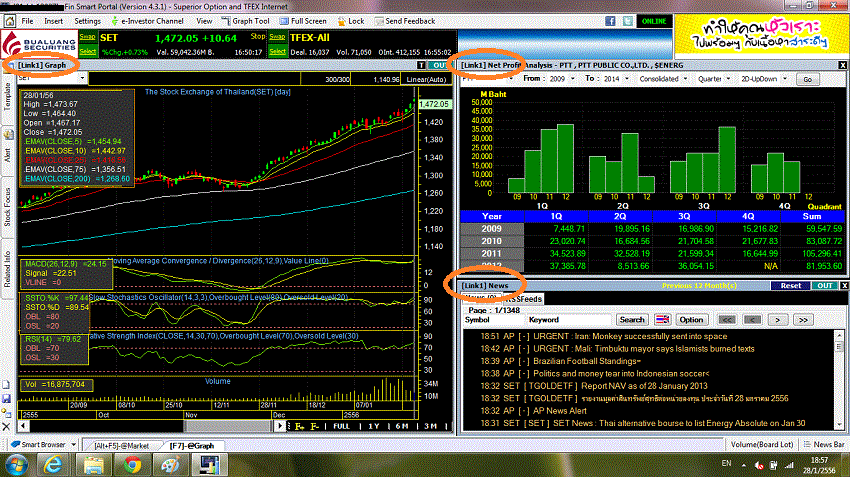This screenshot has width=850, height=477.
Task: Open the View menu
Action: click(204, 21)
